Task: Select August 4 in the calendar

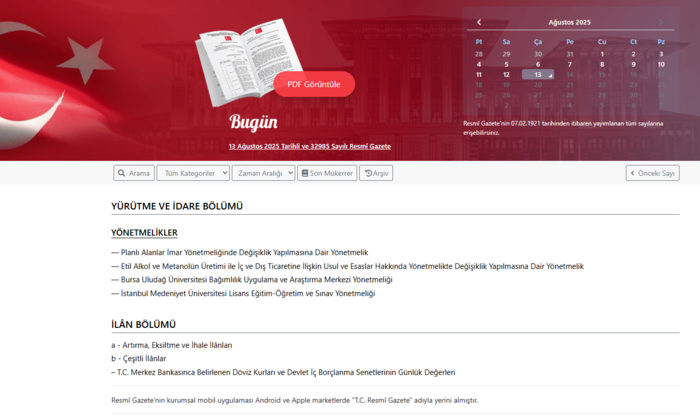Action: tap(479, 64)
